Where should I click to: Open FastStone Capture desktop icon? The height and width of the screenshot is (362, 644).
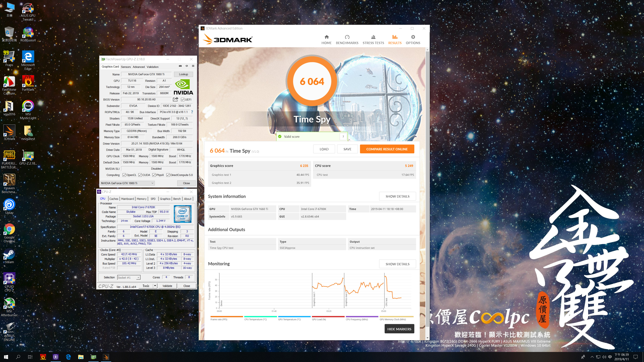click(9, 85)
